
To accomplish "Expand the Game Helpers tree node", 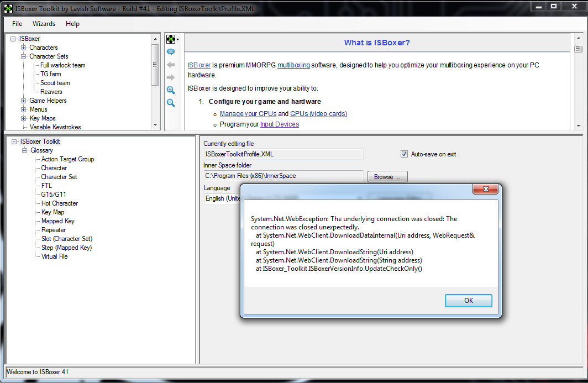I will click(x=23, y=101).
